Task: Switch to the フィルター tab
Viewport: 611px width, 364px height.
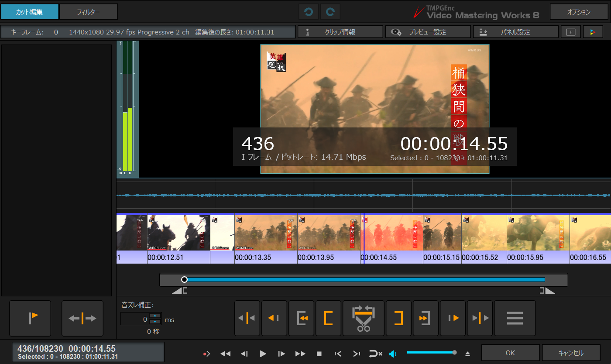Action: [x=89, y=12]
